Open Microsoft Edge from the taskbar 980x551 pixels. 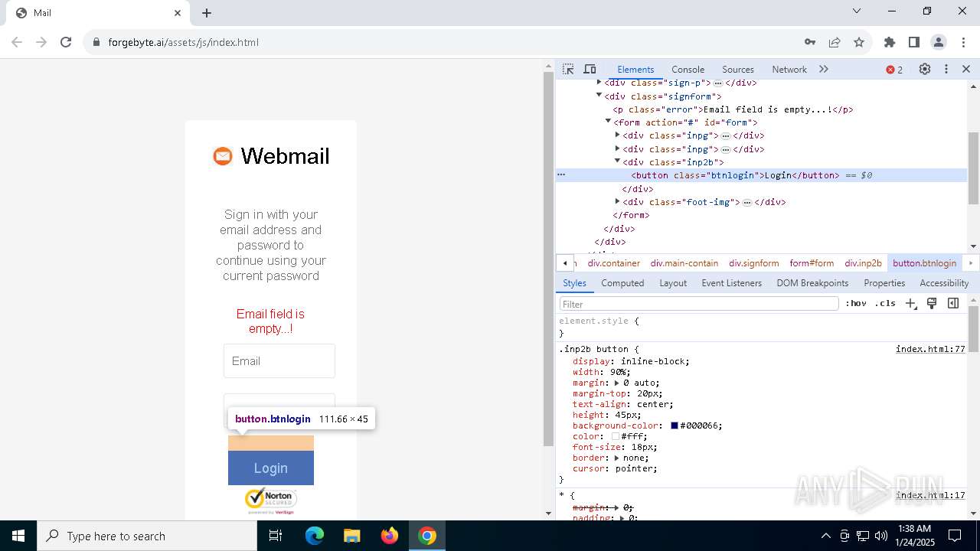point(315,536)
